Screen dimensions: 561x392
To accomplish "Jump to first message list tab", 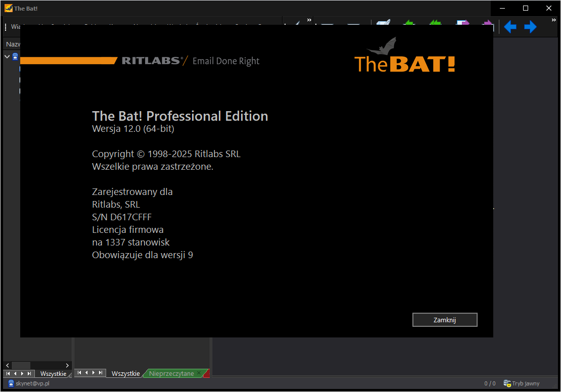I will (79, 373).
